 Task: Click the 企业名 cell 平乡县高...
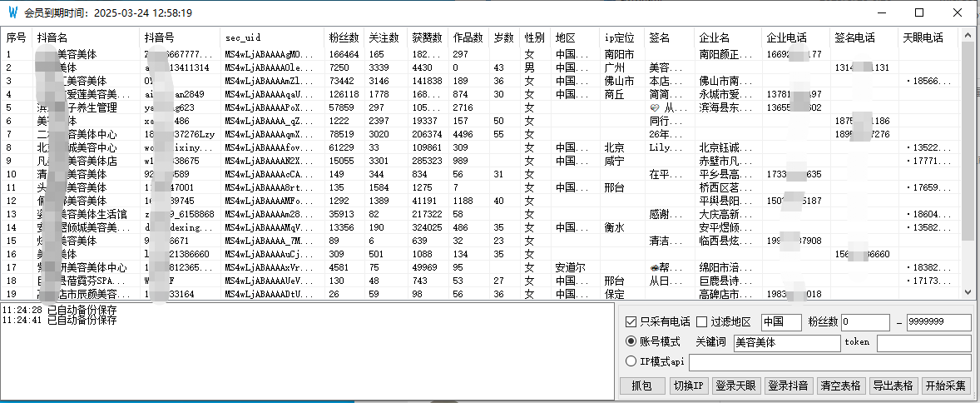(728, 174)
